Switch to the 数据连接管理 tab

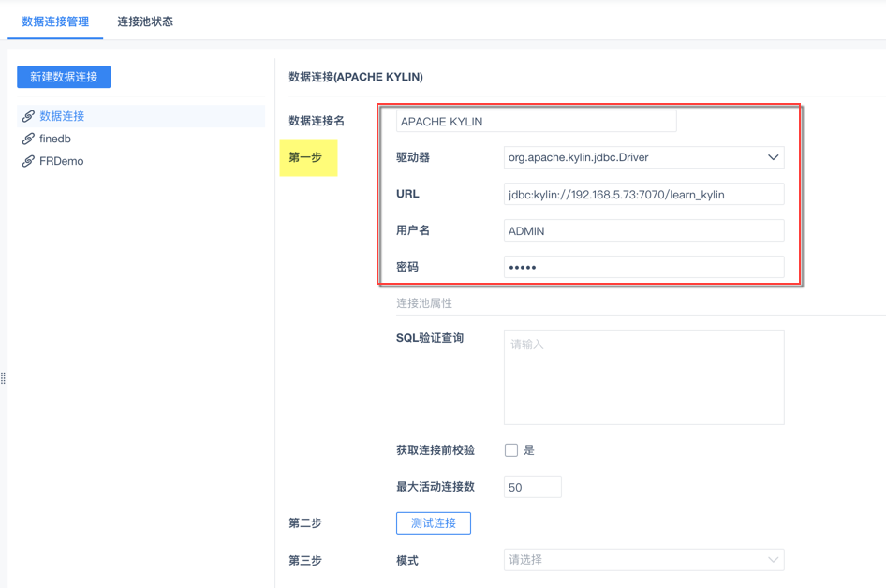(55, 22)
